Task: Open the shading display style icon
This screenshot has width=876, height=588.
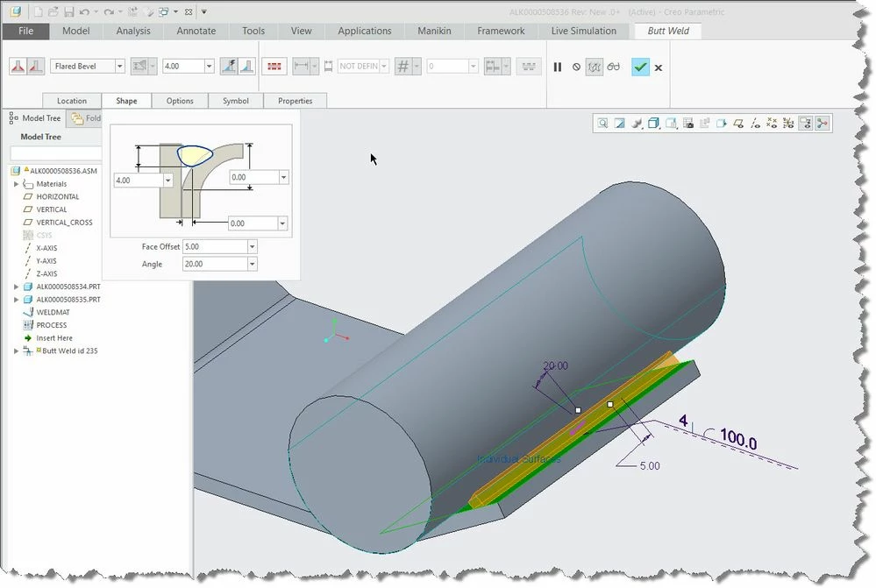Action: coord(653,124)
